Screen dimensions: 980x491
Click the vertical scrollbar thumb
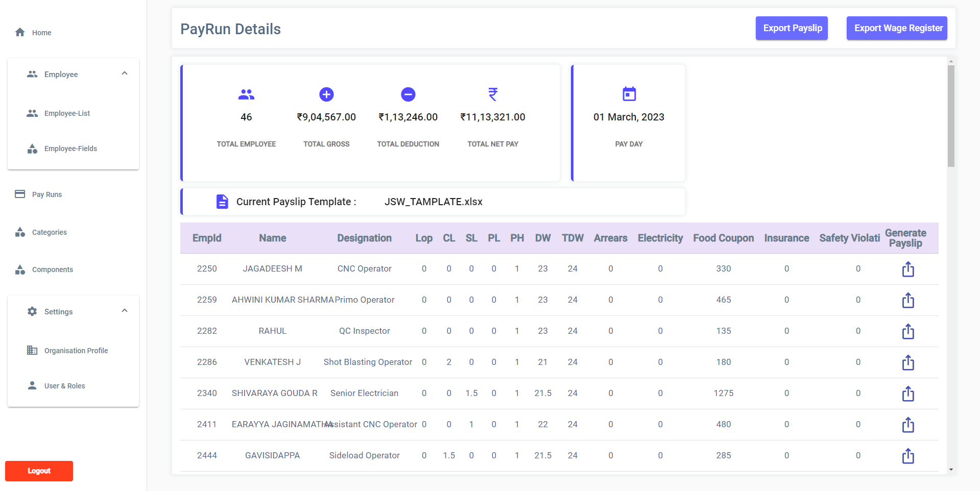click(950, 116)
